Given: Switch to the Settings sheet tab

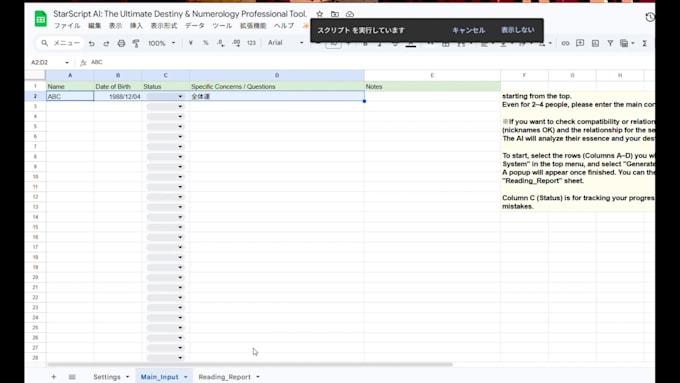Looking at the screenshot, I should click(107, 376).
